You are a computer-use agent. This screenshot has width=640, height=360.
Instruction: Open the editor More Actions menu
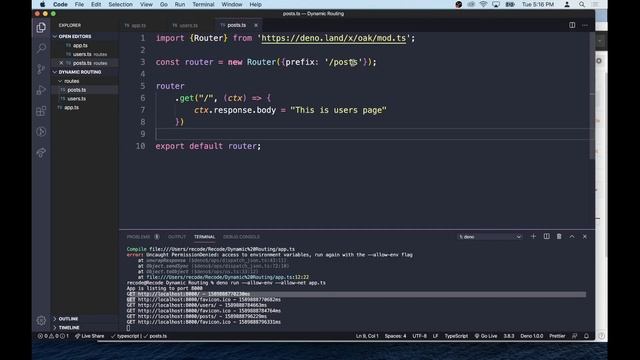pyautogui.click(x=585, y=25)
